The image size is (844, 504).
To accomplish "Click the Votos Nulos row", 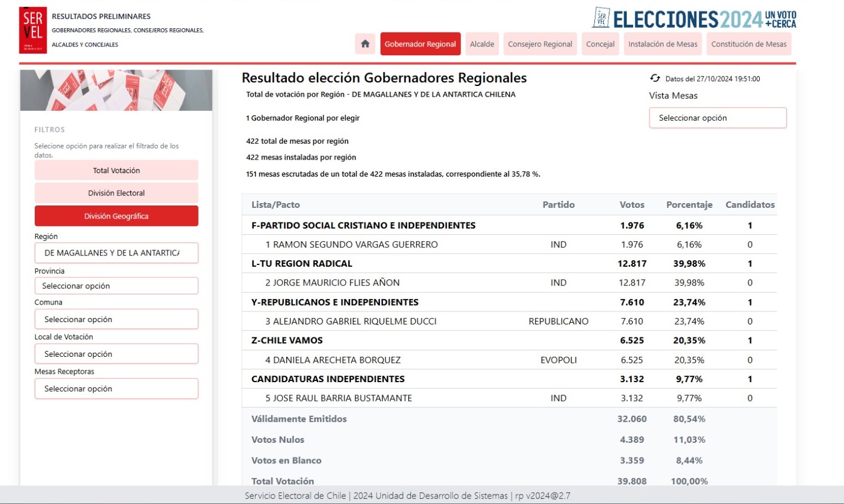I will point(509,440).
